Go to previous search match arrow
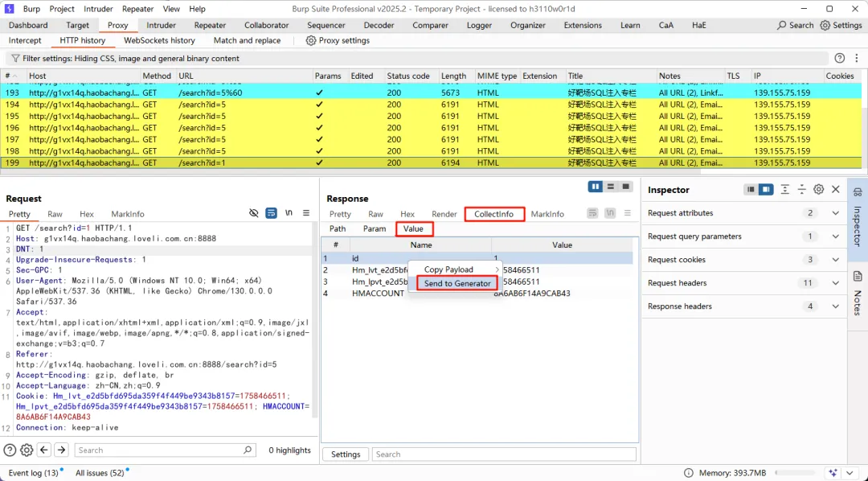Image resolution: width=868 pixels, height=481 pixels. pos(44,450)
